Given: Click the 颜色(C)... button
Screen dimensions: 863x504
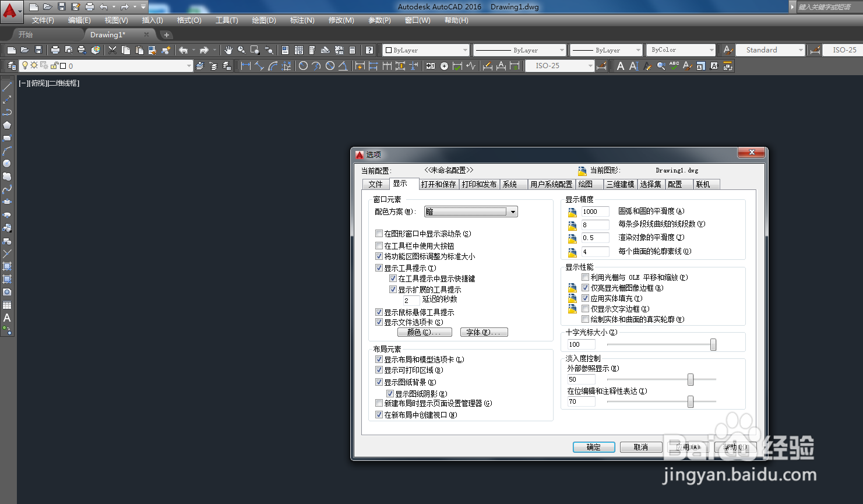Looking at the screenshot, I should [424, 332].
